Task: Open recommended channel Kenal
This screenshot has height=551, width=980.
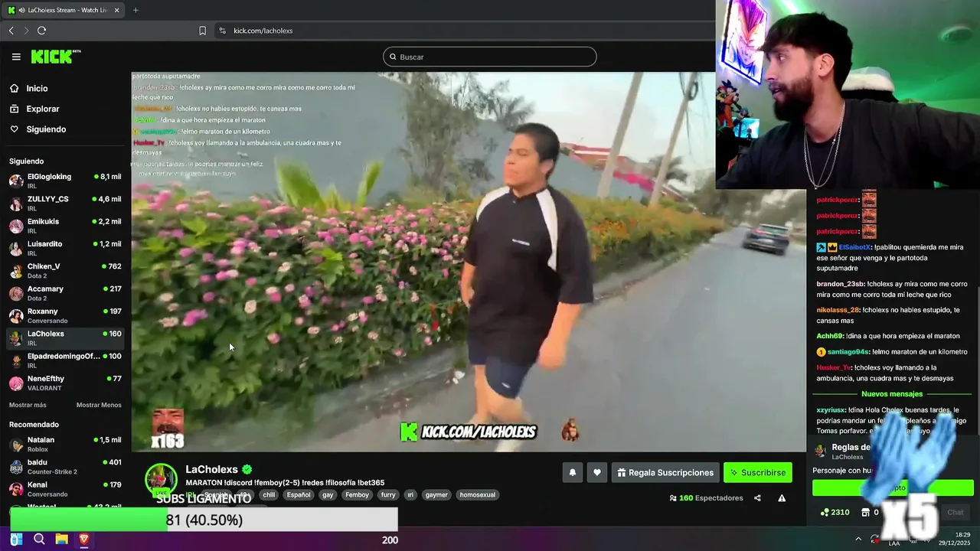Action: click(x=65, y=489)
